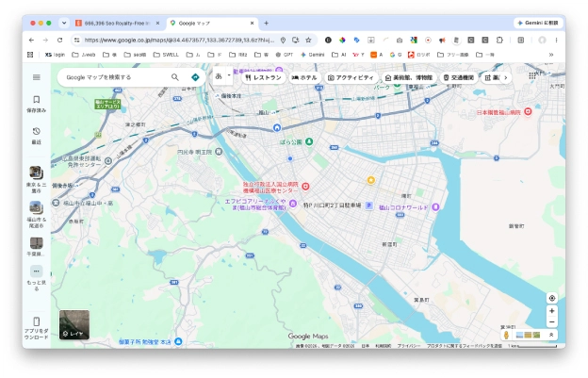588x378 pixels.
Task: Open the フリー画像 bookmark folder
Action: tap(453, 55)
